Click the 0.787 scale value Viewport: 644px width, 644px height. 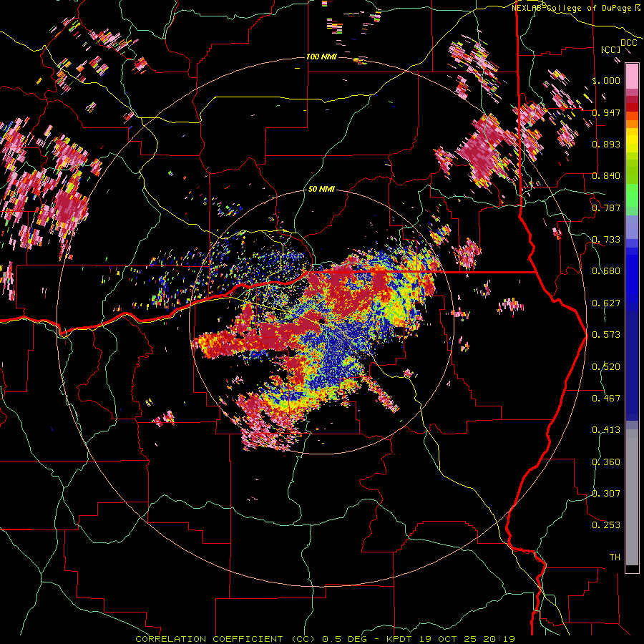(606, 208)
